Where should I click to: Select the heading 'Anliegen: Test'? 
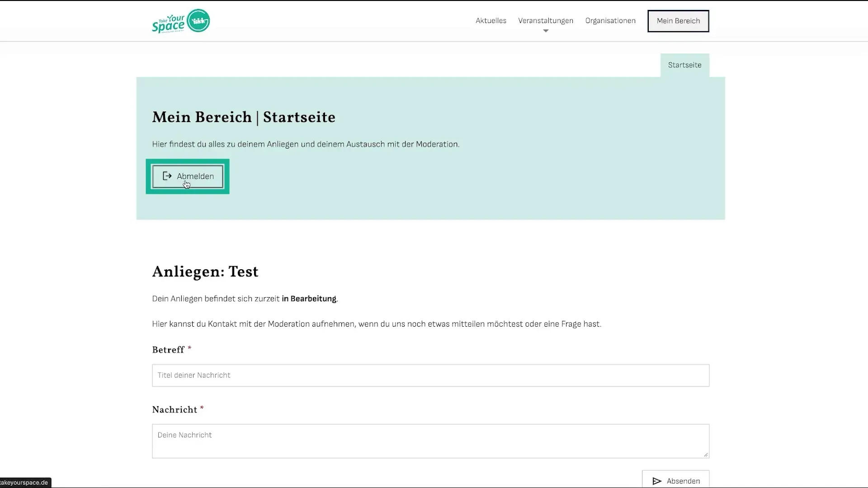click(x=205, y=272)
